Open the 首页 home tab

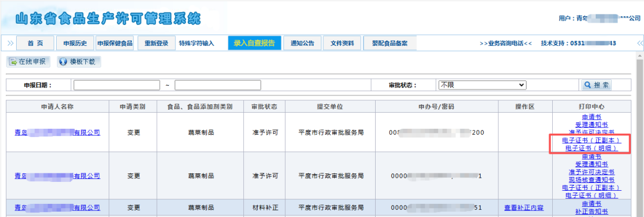[x=35, y=43]
